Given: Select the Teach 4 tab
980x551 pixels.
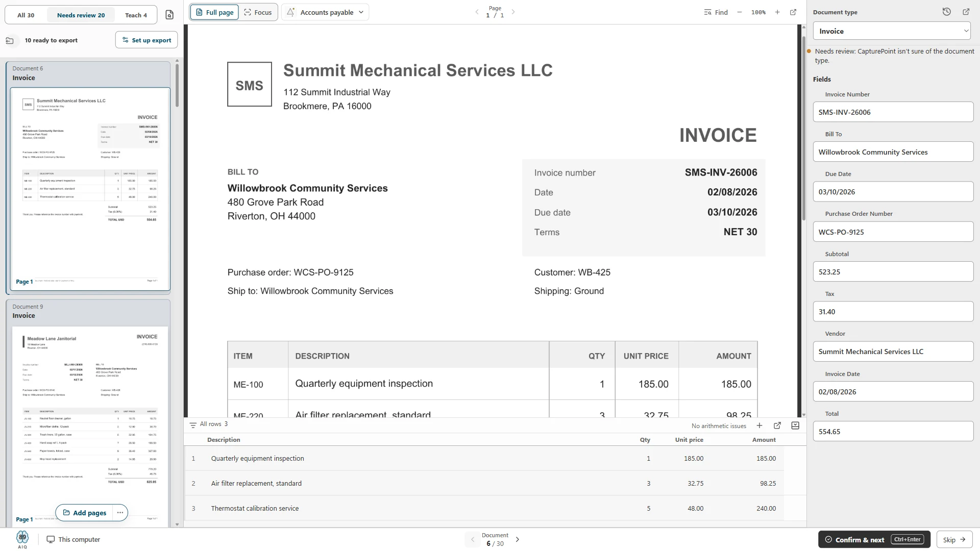Looking at the screenshot, I should coord(136,15).
